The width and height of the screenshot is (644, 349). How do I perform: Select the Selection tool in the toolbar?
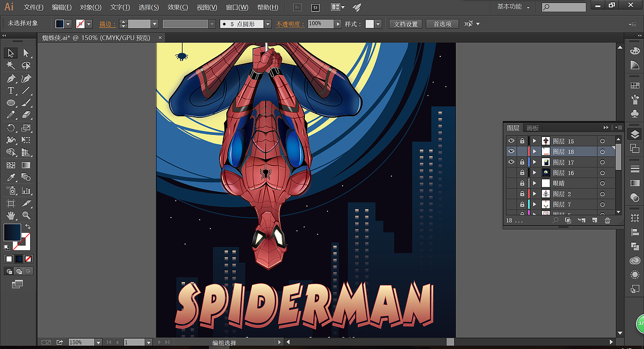pyautogui.click(x=10, y=52)
